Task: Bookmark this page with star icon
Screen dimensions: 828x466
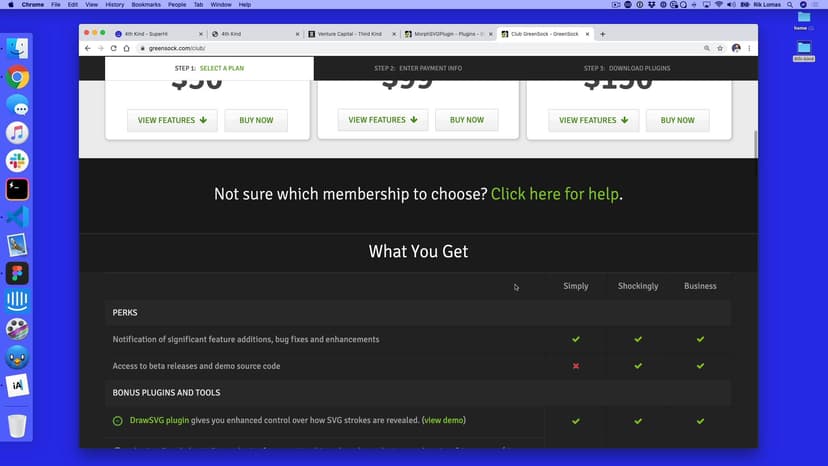Action: tap(720, 48)
